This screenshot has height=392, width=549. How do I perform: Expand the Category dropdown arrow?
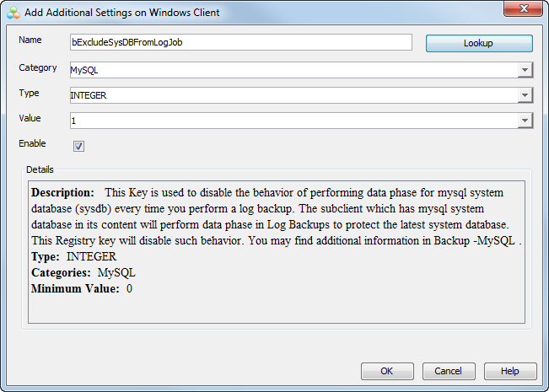coord(525,71)
